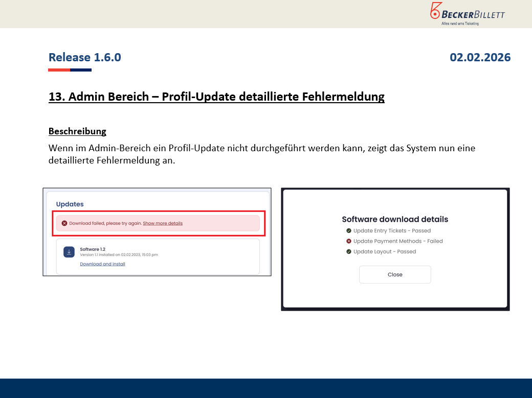This screenshot has width=532, height=398.
Task: Click the BeckerBillett logo in header
Action: pyautogui.click(x=467, y=13)
